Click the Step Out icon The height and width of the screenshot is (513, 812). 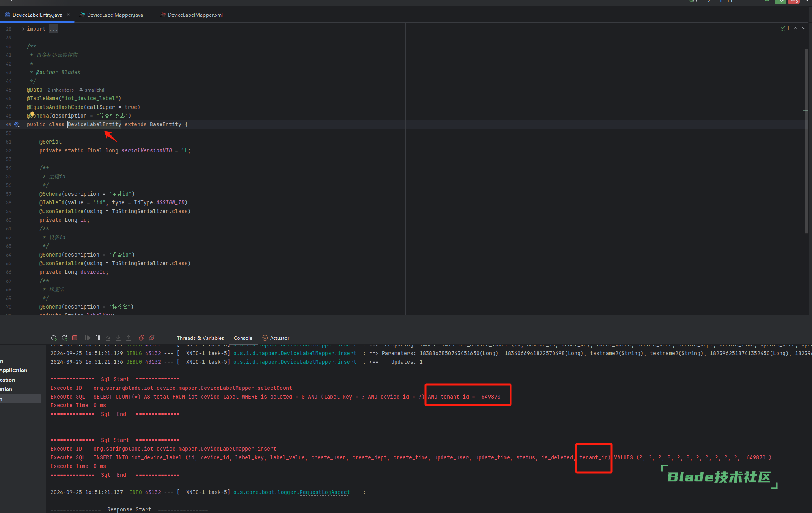pyautogui.click(x=129, y=338)
